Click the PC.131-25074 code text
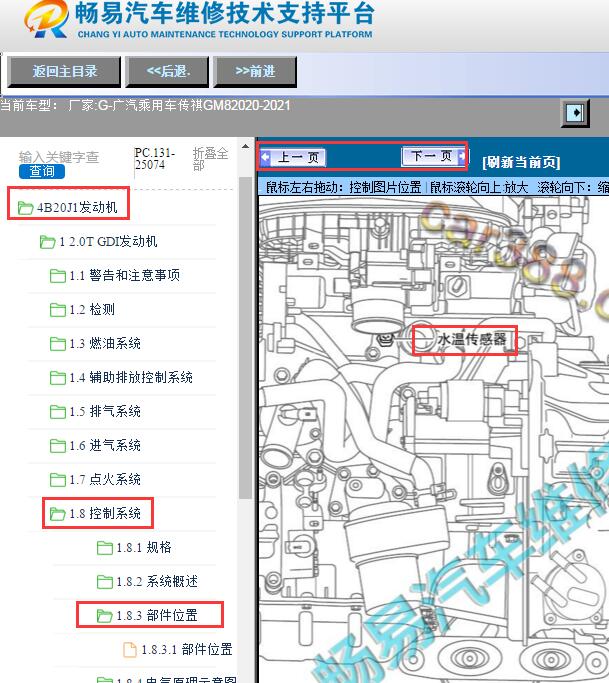609x683 pixels. [155, 159]
